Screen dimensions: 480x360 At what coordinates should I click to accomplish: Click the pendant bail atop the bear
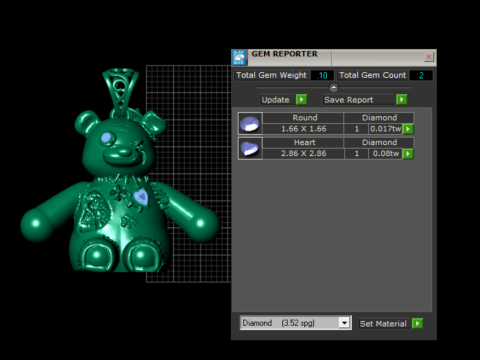120,90
